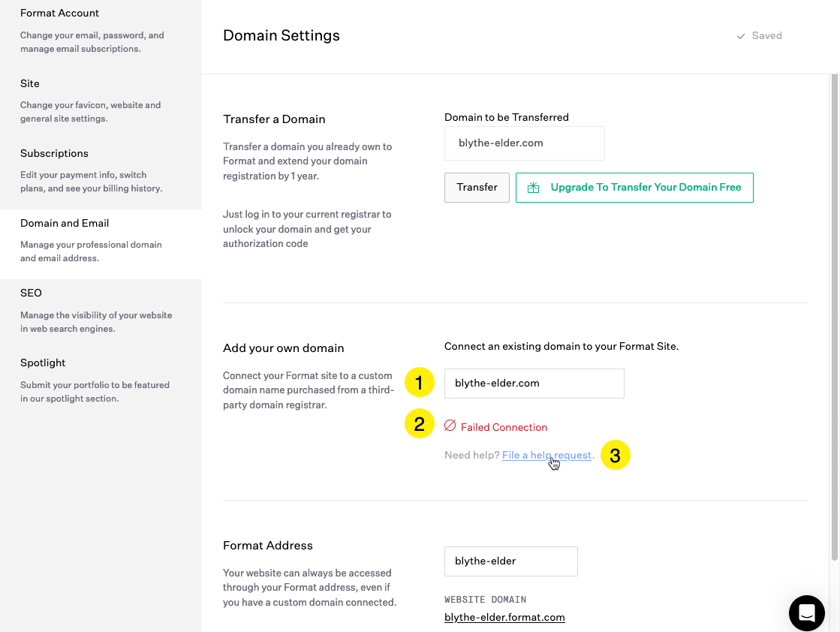
Task: Open the chat support bubble icon
Action: click(x=807, y=613)
